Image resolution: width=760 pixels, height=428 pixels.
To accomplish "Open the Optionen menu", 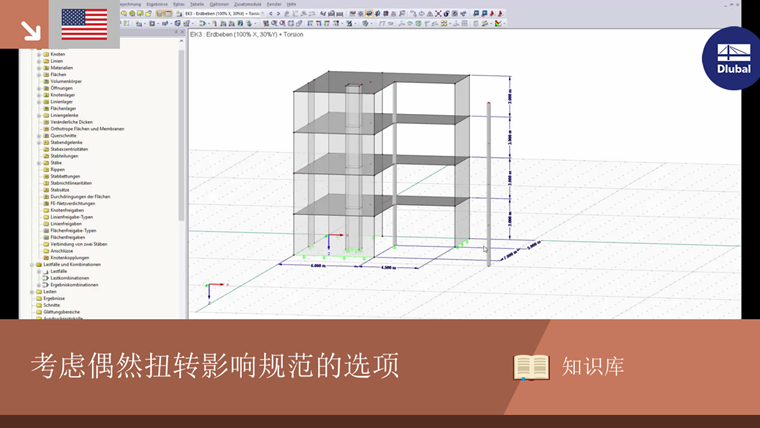I will tap(219, 4).
